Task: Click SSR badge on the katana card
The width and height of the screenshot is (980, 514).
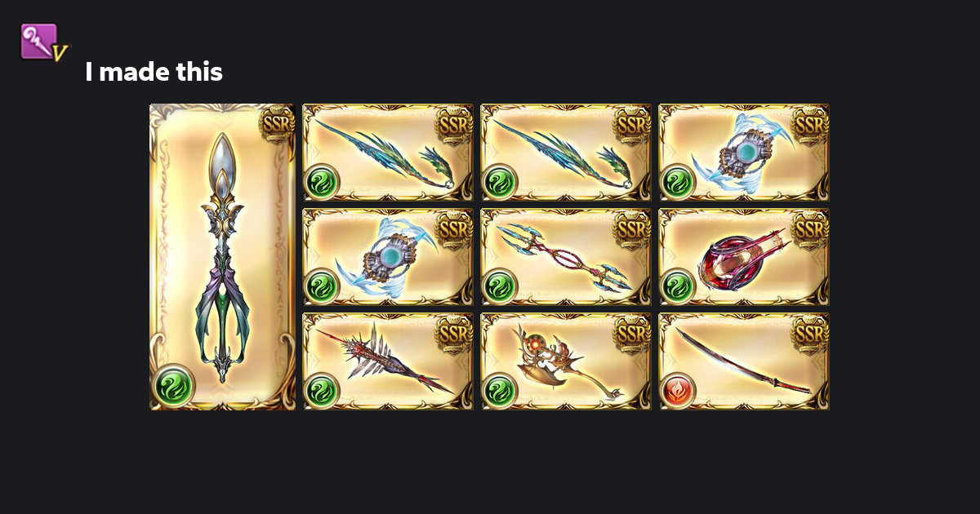Action: pos(810,333)
